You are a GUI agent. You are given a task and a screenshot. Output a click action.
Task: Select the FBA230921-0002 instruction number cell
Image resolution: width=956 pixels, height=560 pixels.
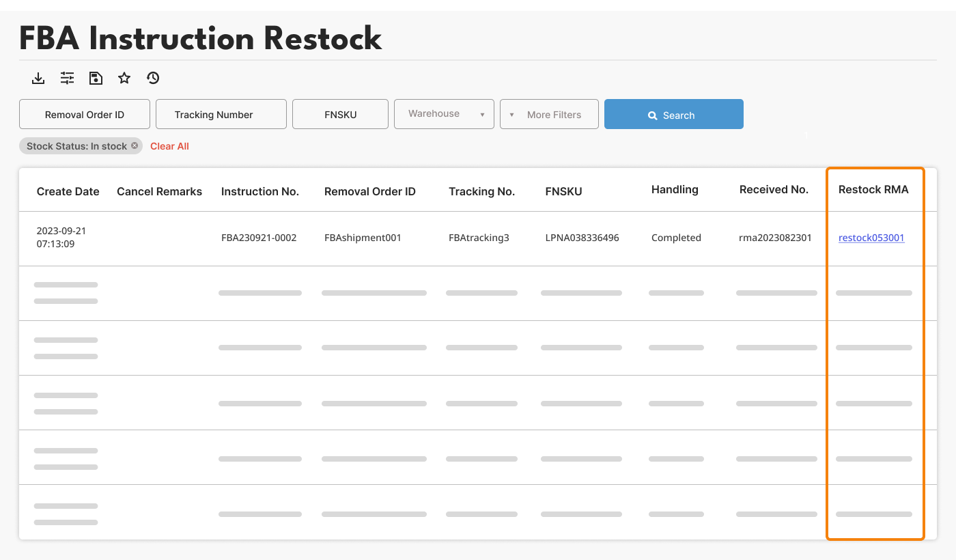click(259, 238)
